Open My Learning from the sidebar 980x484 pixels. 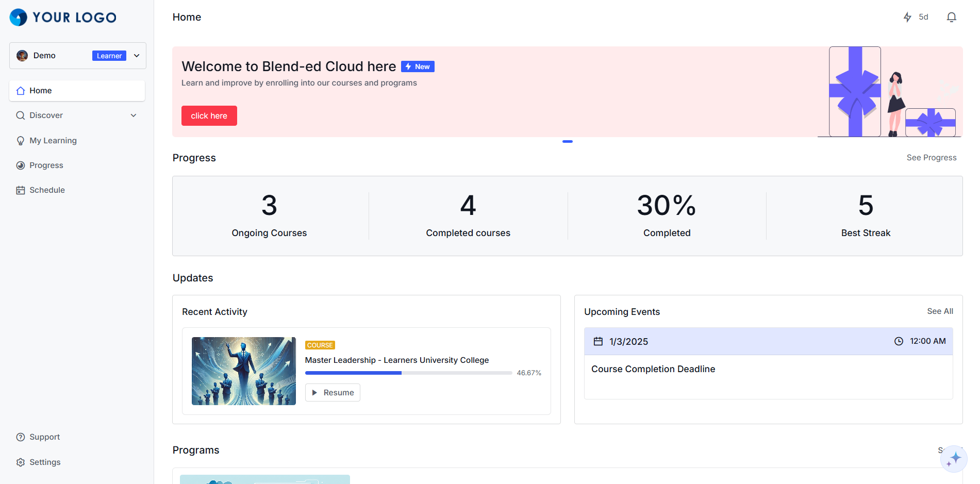(x=53, y=140)
